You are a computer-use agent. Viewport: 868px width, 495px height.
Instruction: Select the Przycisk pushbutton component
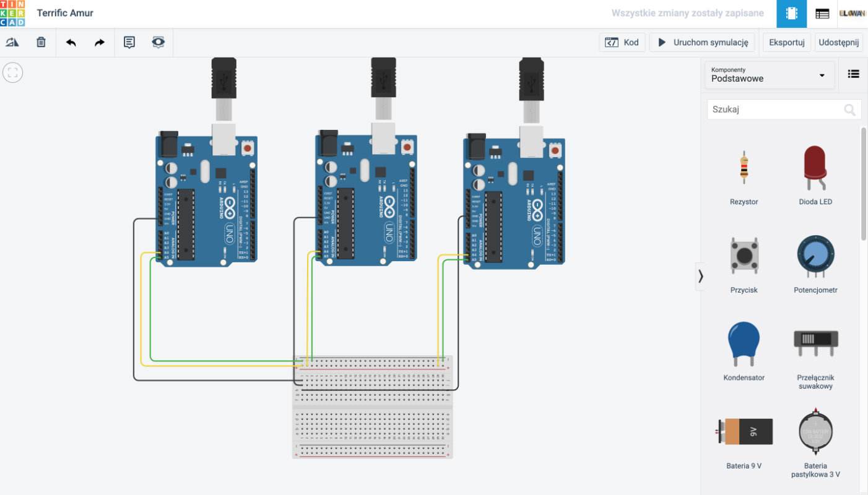pyautogui.click(x=744, y=265)
